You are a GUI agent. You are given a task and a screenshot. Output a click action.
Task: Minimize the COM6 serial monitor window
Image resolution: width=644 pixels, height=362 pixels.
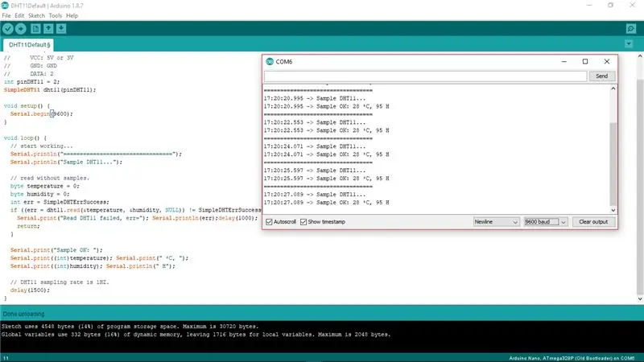pyautogui.click(x=564, y=62)
